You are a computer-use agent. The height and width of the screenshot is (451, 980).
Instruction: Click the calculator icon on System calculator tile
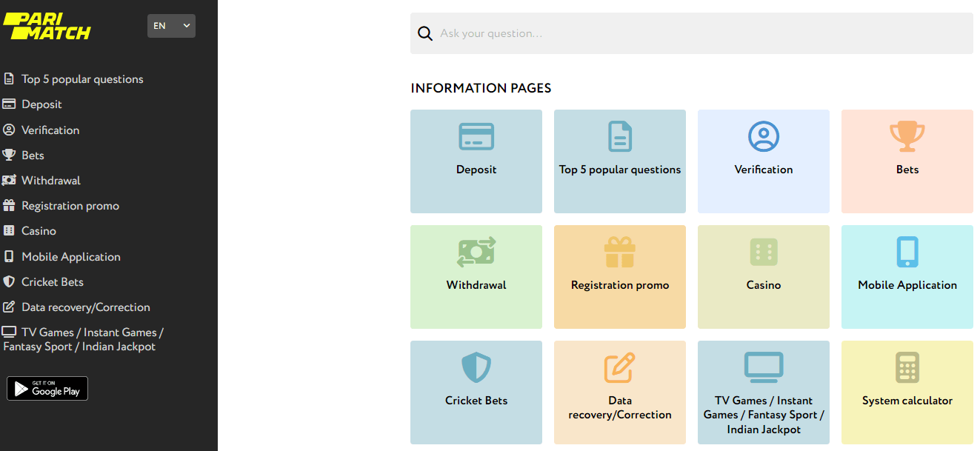(907, 367)
